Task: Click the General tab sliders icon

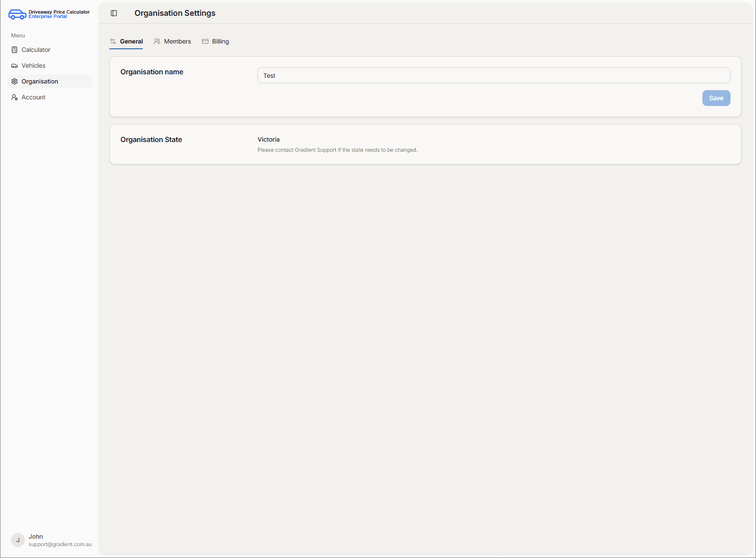Action: pyautogui.click(x=113, y=41)
